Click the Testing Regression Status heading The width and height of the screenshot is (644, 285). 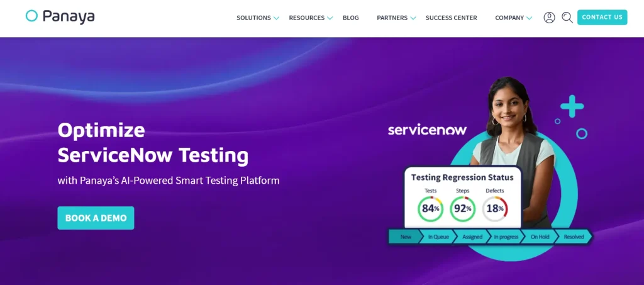[462, 177]
